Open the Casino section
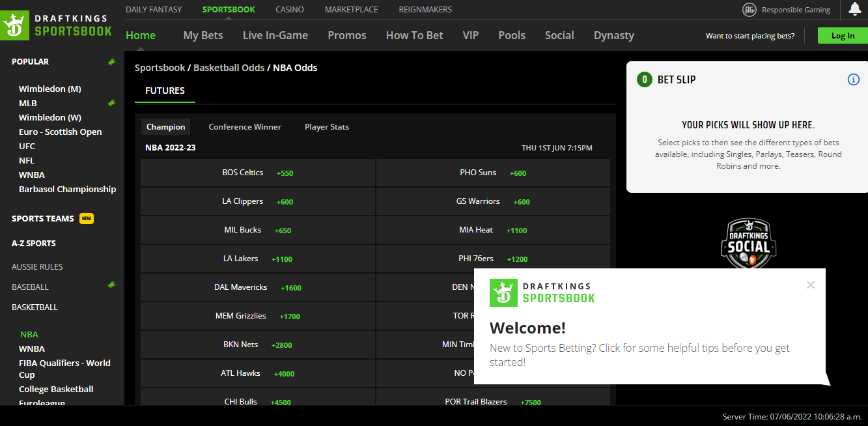This screenshot has width=868, height=426. tap(289, 10)
